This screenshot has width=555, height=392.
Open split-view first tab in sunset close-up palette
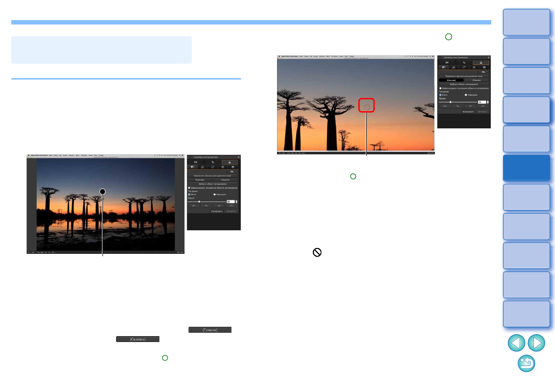(x=447, y=62)
